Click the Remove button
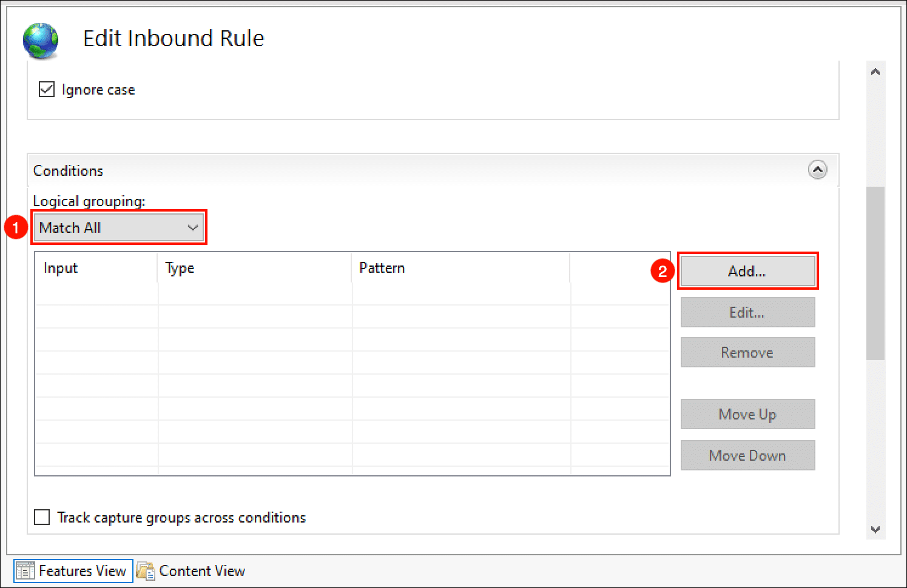 pyautogui.click(x=747, y=353)
